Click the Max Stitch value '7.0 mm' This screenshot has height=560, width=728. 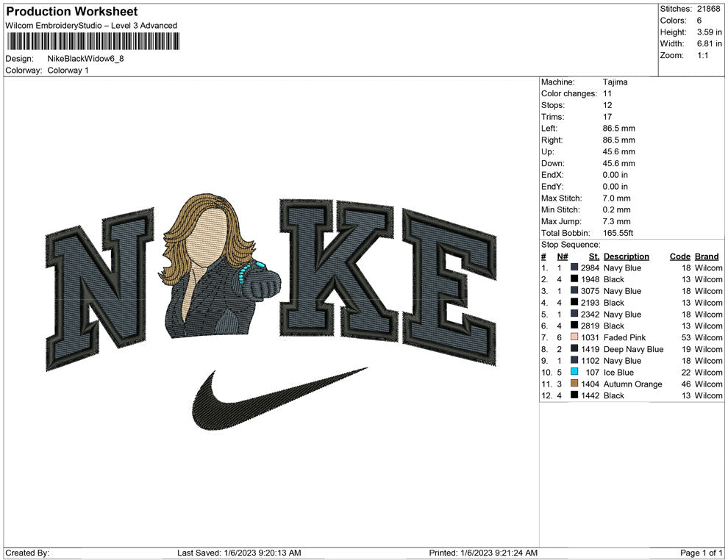click(x=616, y=198)
